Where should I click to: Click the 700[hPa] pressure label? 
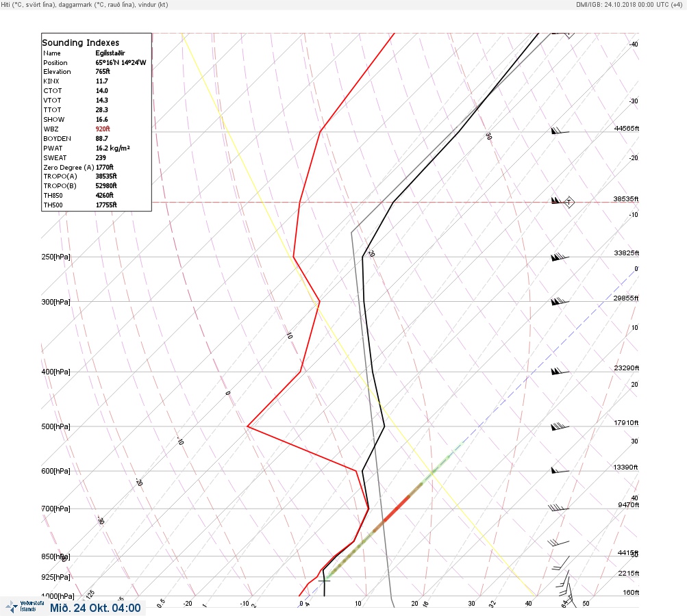click(x=55, y=509)
